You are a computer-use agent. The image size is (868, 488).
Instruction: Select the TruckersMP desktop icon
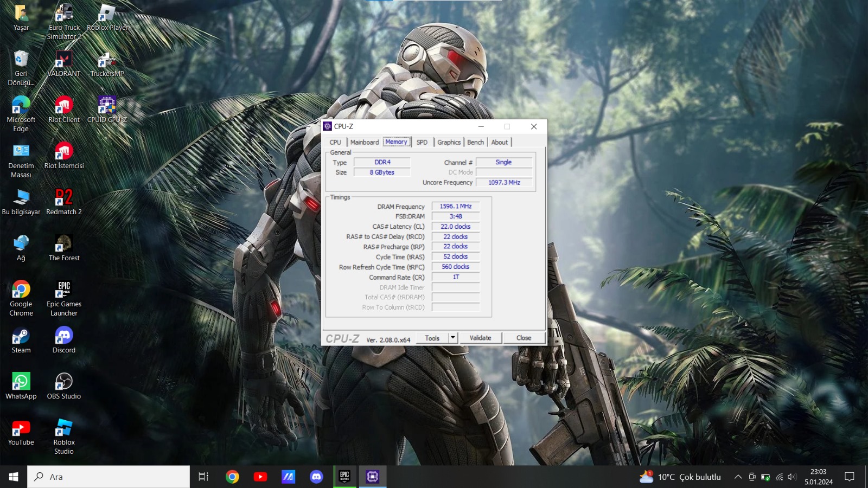click(x=107, y=64)
